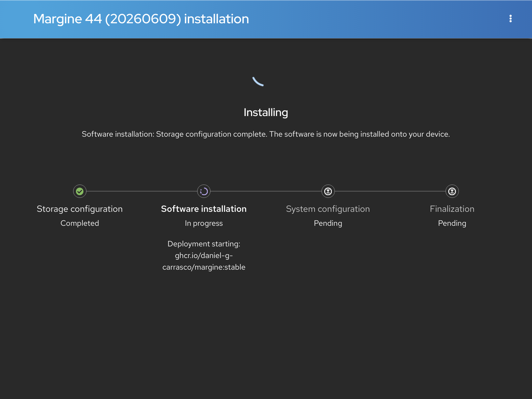Click the green Storage configuration checkmark icon
This screenshot has height=399, width=532.
pyautogui.click(x=80, y=191)
